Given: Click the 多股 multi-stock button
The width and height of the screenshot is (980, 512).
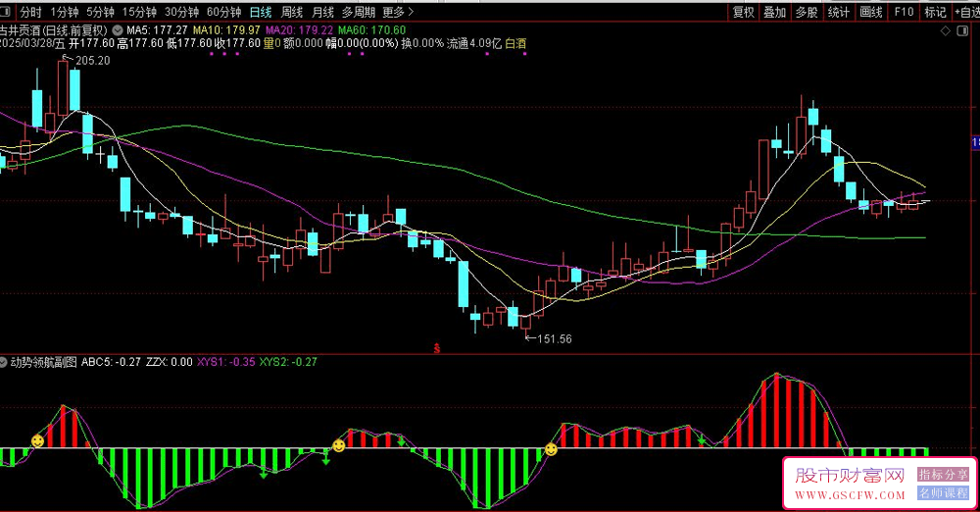Looking at the screenshot, I should point(807,12).
